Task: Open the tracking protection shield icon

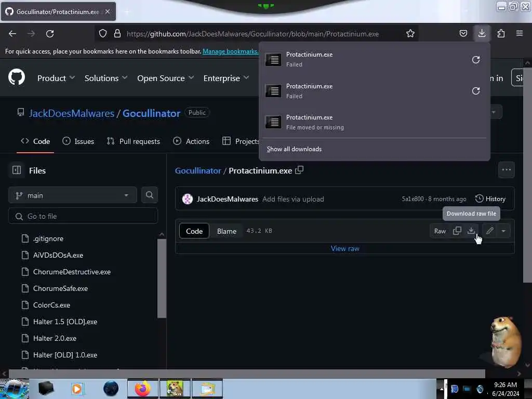Action: pos(103,33)
